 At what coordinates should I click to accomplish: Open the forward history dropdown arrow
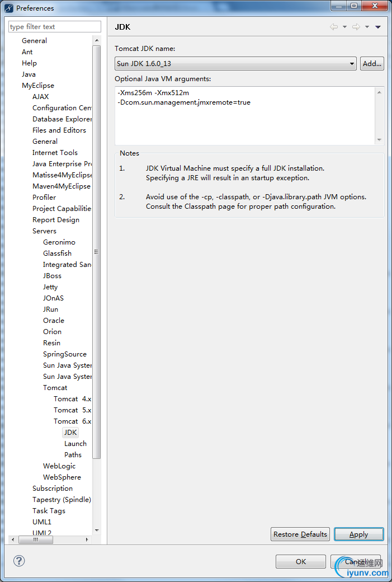[x=367, y=27]
